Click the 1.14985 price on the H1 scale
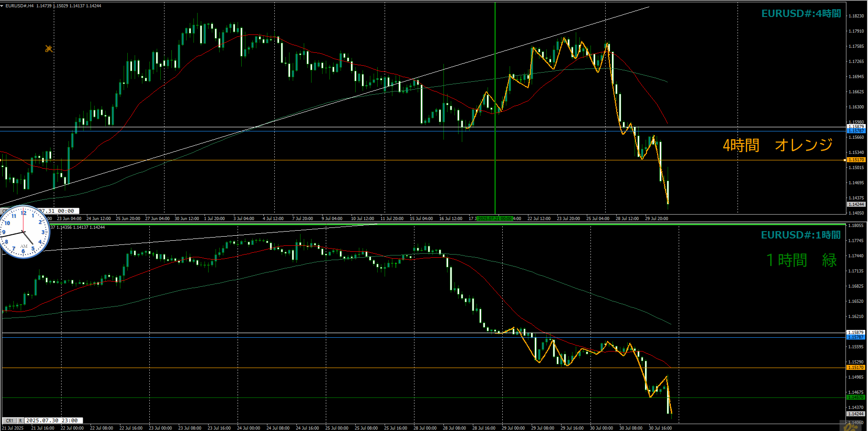 pyautogui.click(x=856, y=377)
